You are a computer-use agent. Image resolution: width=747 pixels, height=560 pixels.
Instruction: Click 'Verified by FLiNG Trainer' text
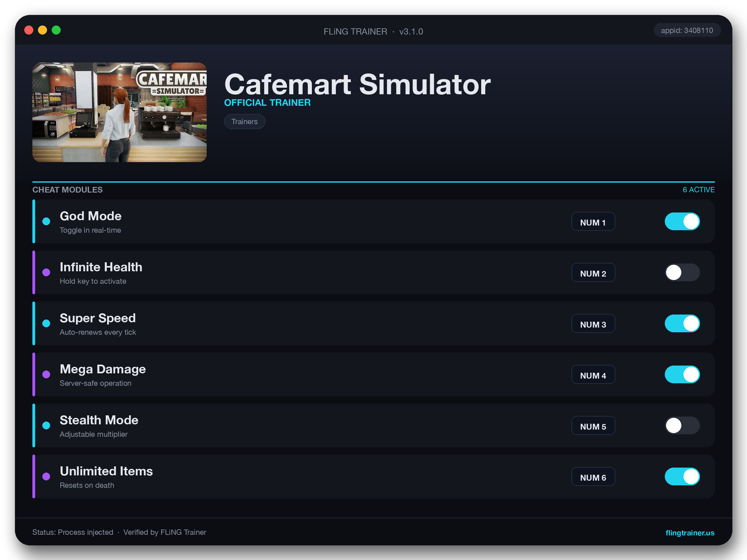click(x=164, y=532)
